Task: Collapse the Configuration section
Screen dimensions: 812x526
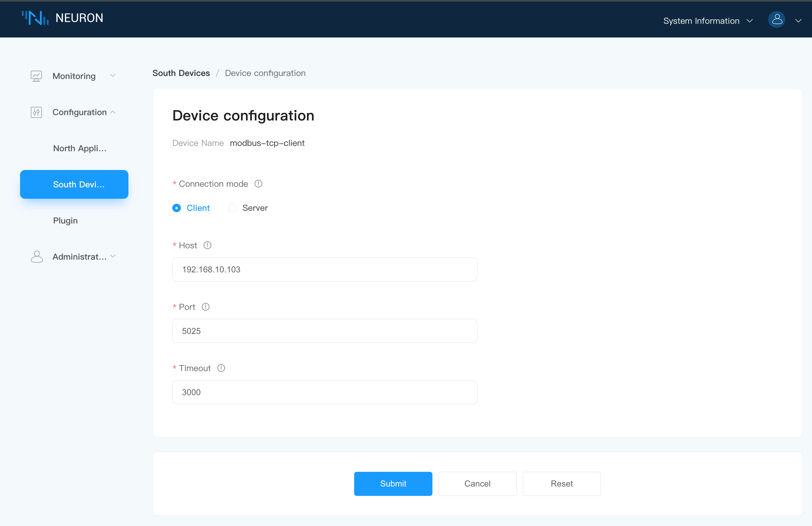Action: click(113, 112)
